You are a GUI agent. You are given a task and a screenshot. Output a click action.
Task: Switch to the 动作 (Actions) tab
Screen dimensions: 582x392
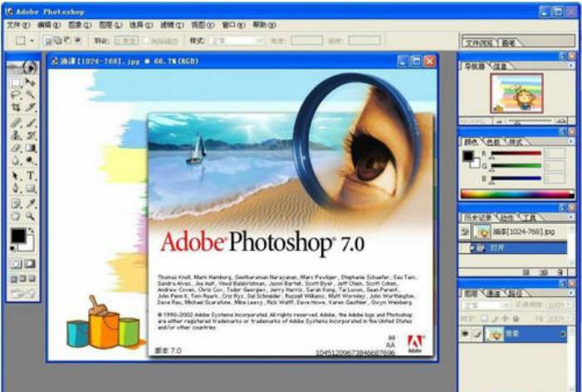point(506,218)
